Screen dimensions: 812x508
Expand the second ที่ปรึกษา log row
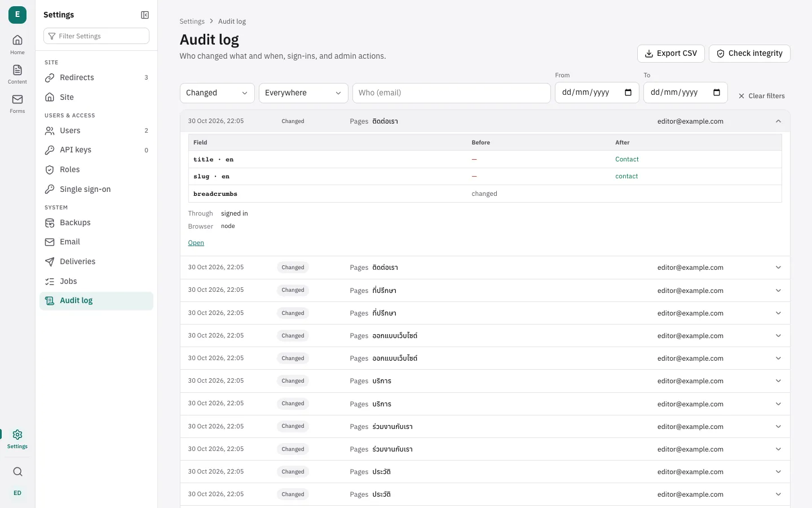click(x=485, y=313)
